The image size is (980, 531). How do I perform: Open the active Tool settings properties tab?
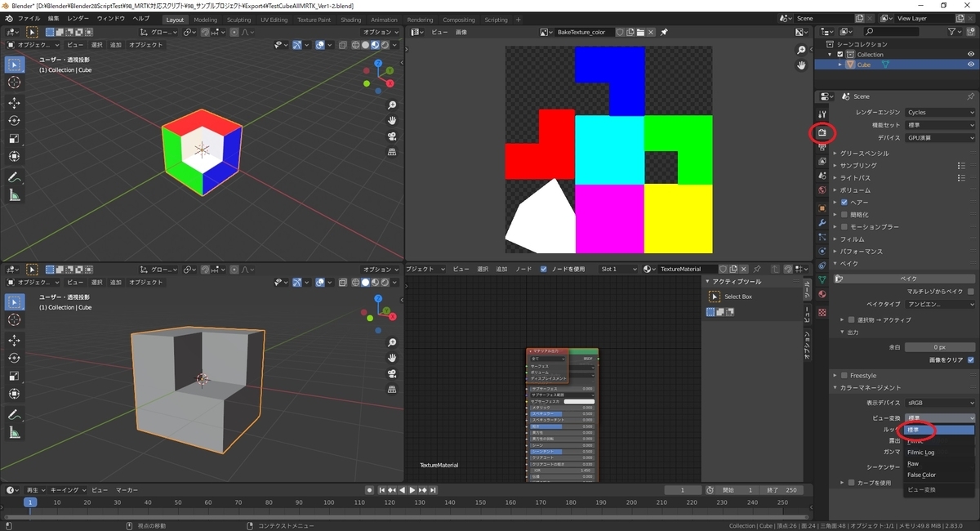[822, 114]
